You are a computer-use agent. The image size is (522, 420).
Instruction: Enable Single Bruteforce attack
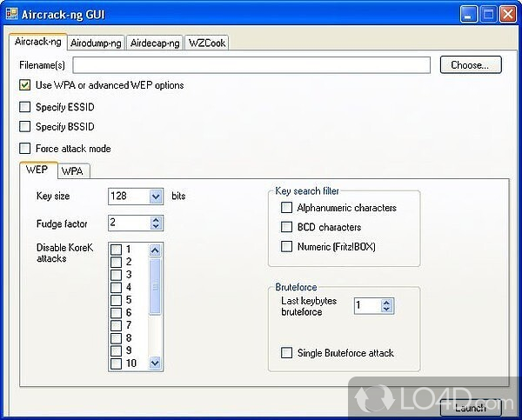point(286,353)
